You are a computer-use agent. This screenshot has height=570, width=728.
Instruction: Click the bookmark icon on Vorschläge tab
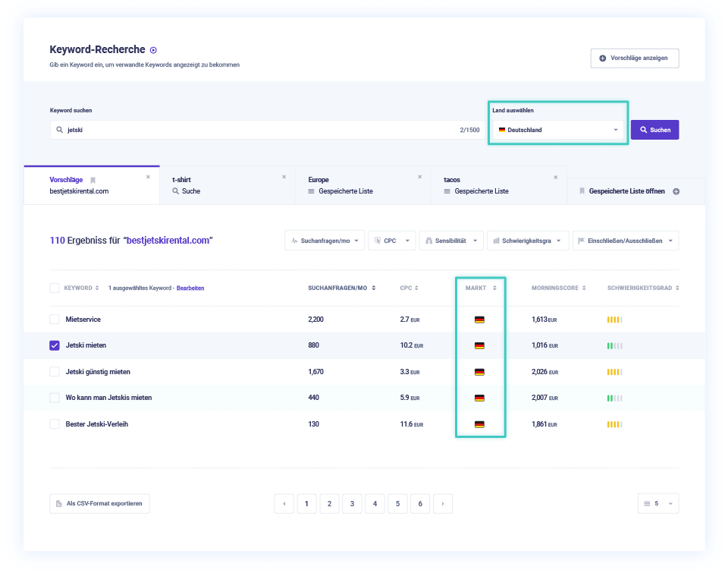click(93, 180)
